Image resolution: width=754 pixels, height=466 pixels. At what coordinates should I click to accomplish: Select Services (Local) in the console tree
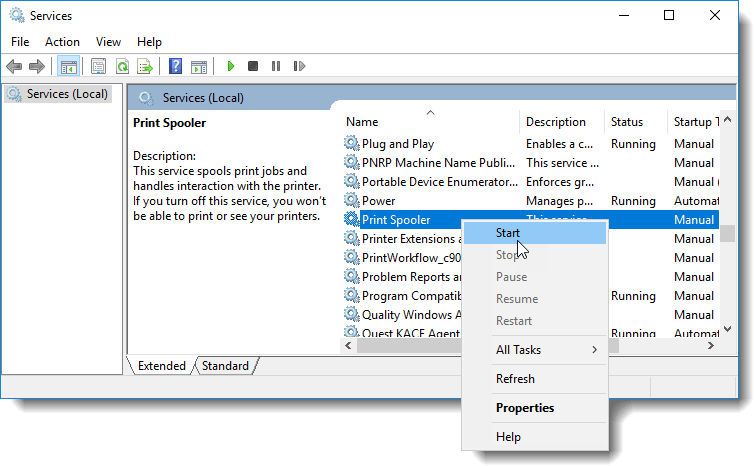click(x=66, y=94)
